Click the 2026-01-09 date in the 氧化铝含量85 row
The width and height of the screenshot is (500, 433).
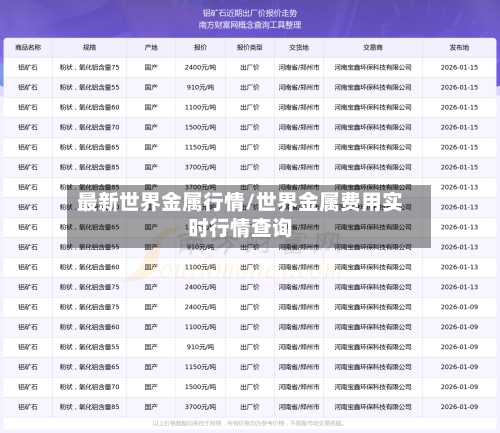click(459, 407)
